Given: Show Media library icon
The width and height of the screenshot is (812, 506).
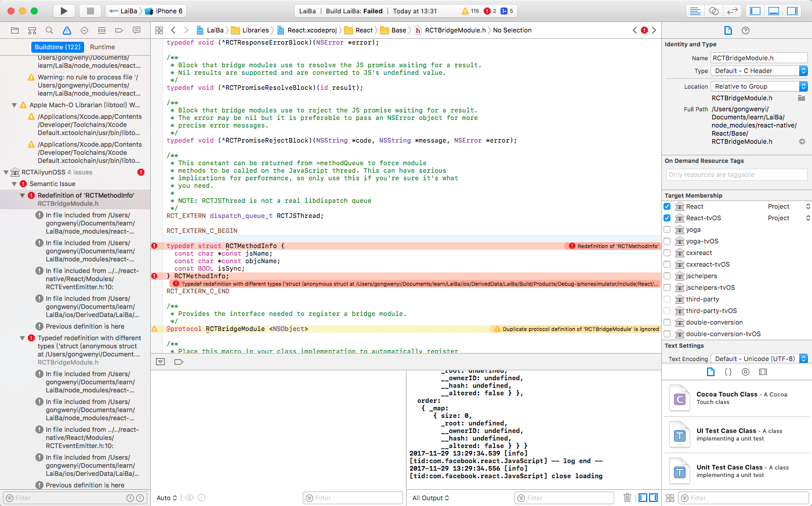Looking at the screenshot, I should pyautogui.click(x=763, y=372).
